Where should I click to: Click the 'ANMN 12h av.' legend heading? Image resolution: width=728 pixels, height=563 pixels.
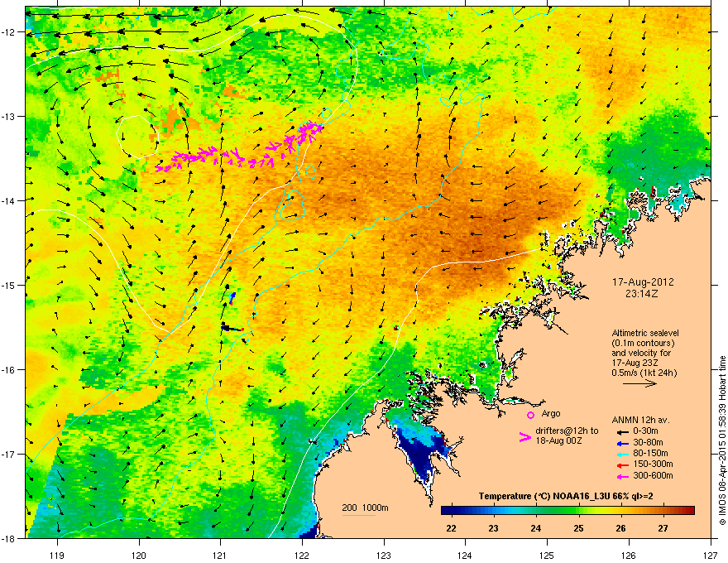pos(640,420)
